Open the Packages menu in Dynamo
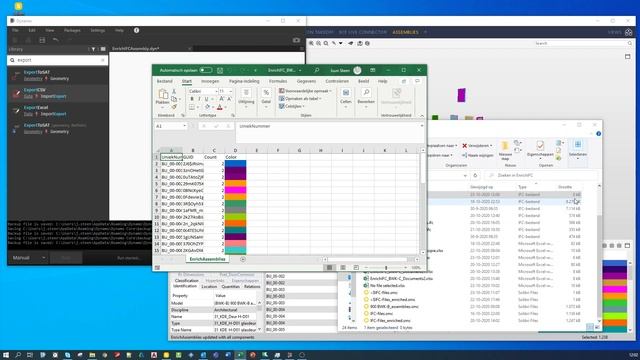Viewport: 640px width, 360px height. point(72,31)
